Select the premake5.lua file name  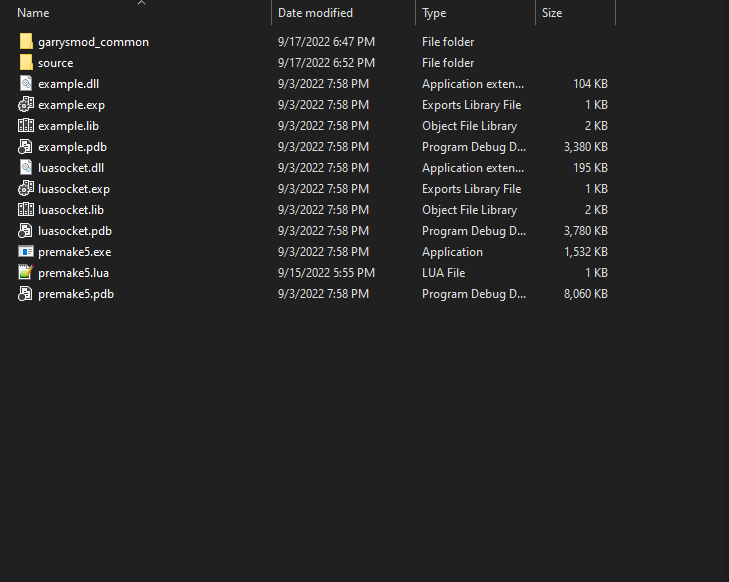(x=73, y=273)
